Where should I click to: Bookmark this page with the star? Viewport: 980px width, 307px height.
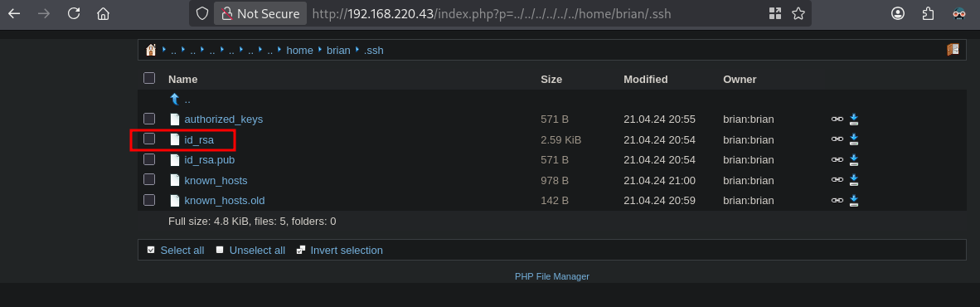click(798, 13)
